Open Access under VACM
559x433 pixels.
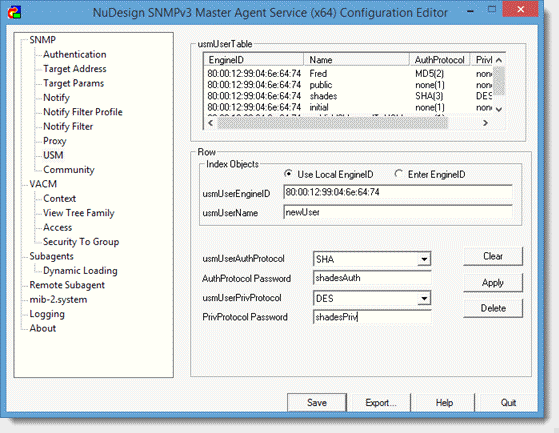point(57,227)
